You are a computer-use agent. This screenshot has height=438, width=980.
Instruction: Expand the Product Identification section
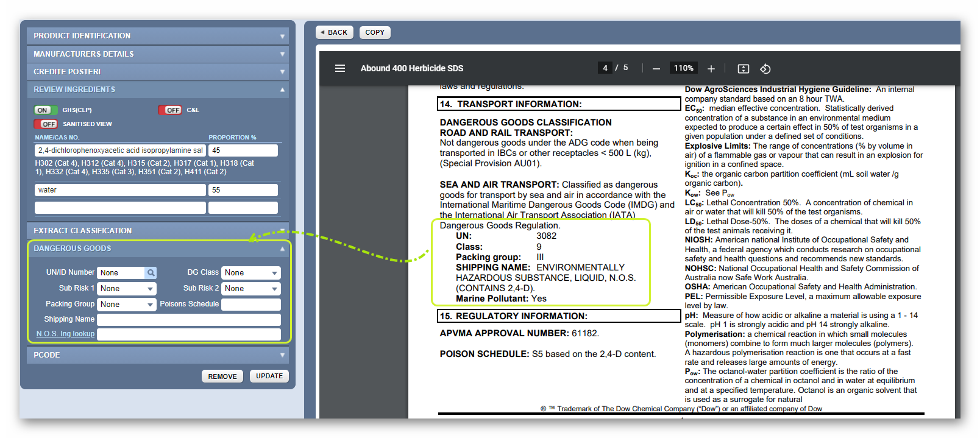coord(158,36)
